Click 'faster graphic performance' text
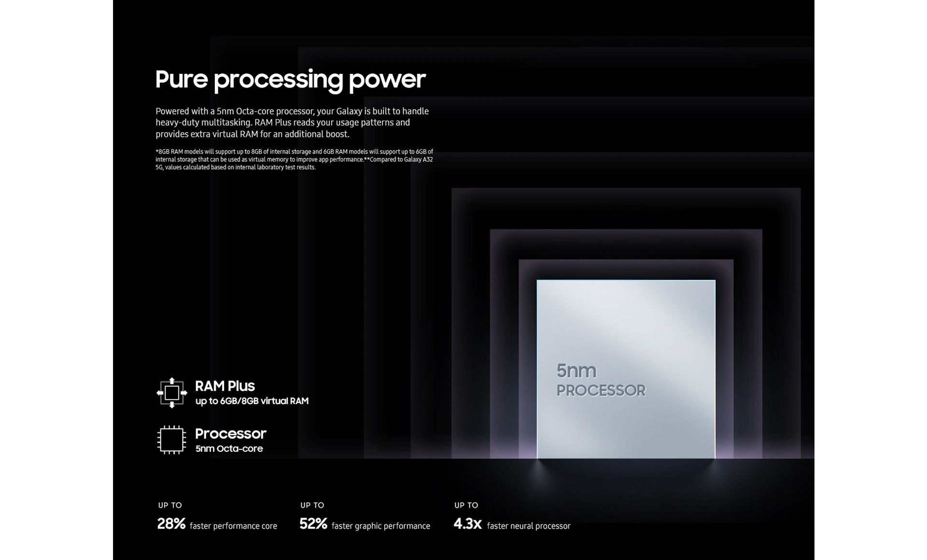Screen dimensions: 927x560 tap(380, 526)
